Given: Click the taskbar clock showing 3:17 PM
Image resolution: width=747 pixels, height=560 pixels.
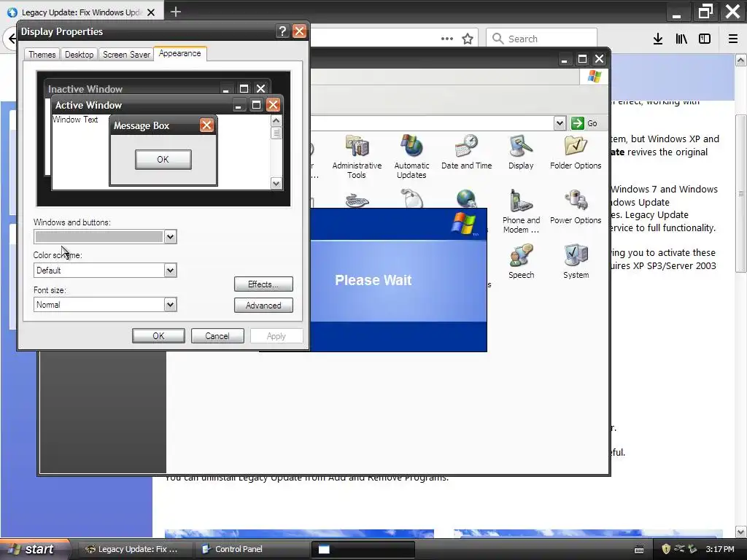Looking at the screenshot, I should tap(720, 549).
